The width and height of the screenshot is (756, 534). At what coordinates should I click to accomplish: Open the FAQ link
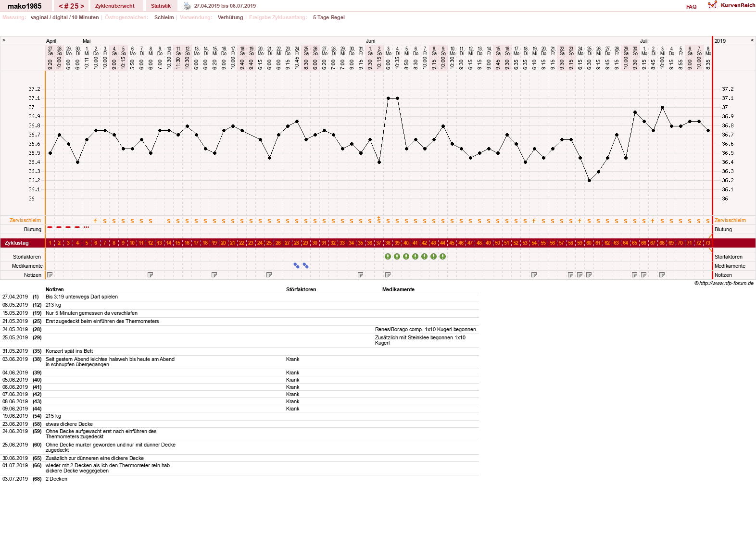tap(692, 7)
